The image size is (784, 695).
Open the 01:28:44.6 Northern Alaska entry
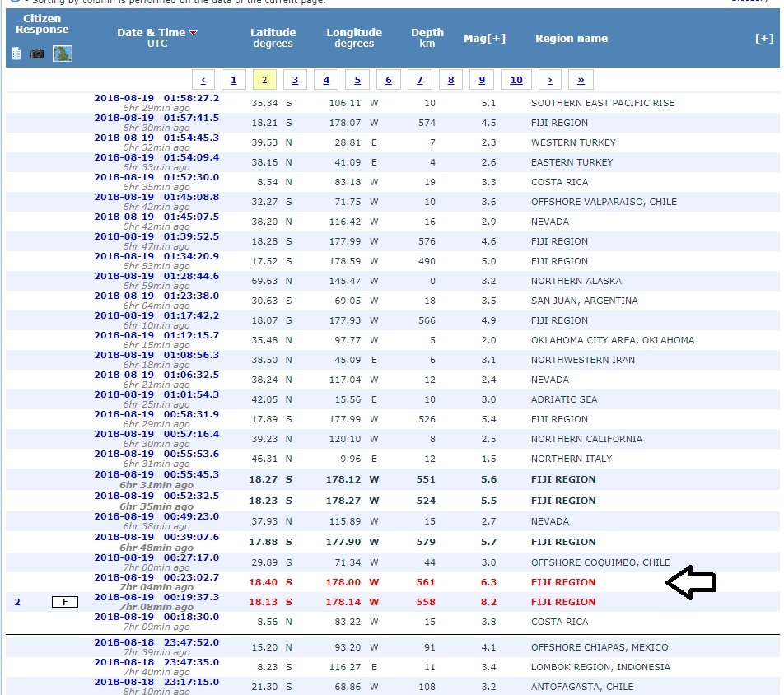[x=156, y=276]
